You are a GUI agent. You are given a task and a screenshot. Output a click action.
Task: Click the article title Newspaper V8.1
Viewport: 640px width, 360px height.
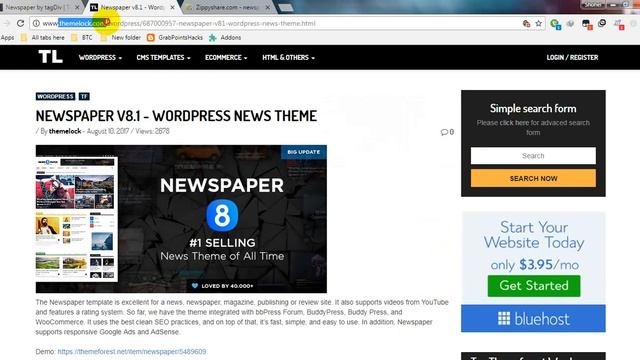click(x=176, y=116)
